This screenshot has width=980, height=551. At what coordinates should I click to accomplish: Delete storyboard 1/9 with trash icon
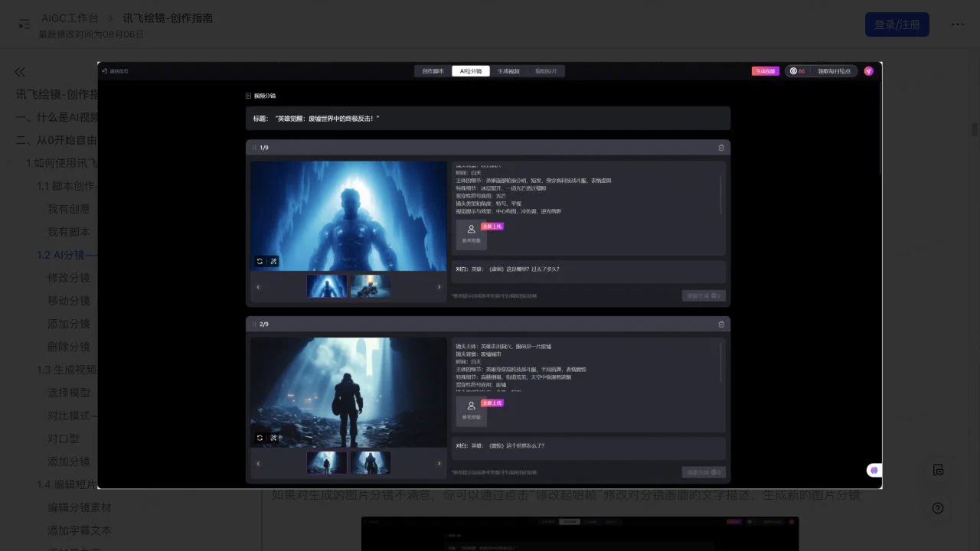[x=721, y=148]
